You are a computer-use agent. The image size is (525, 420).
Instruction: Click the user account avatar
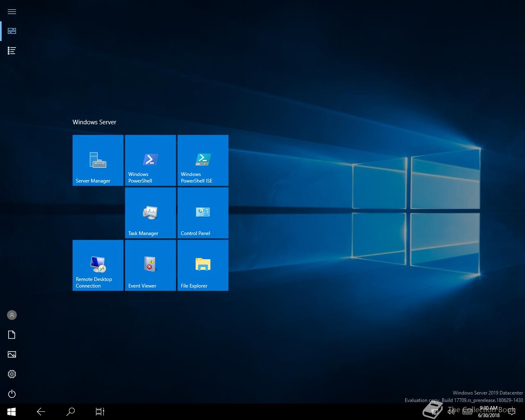[x=12, y=315]
